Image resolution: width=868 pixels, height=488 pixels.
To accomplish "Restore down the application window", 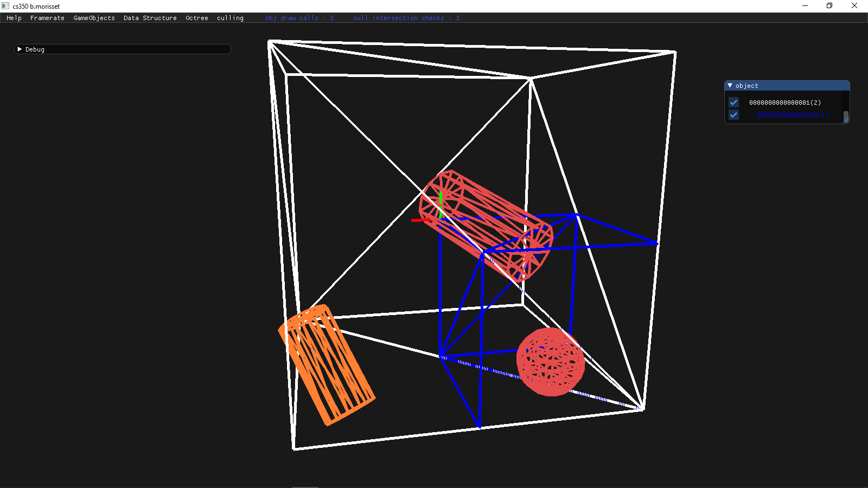I will 829,6.
